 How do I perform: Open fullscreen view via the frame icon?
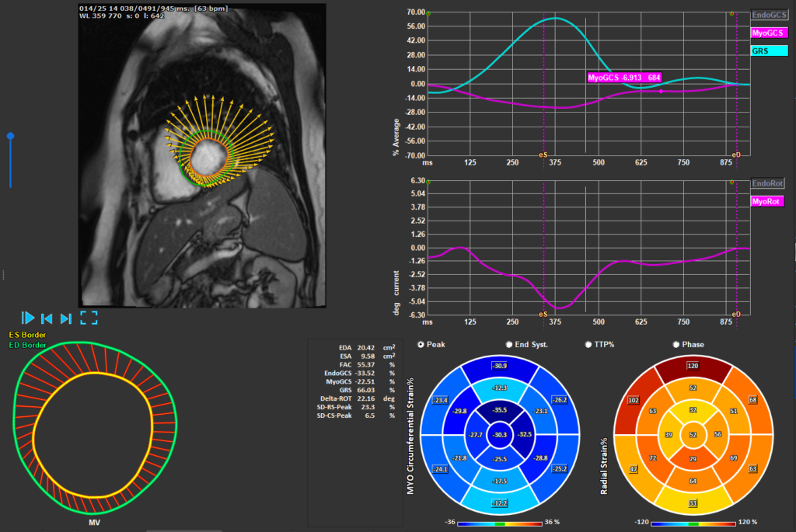(89, 318)
